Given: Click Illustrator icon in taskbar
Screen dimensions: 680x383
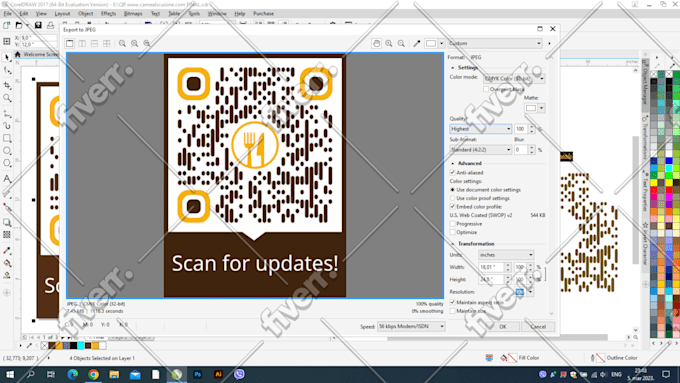Looking at the screenshot, I should tap(218, 374).
